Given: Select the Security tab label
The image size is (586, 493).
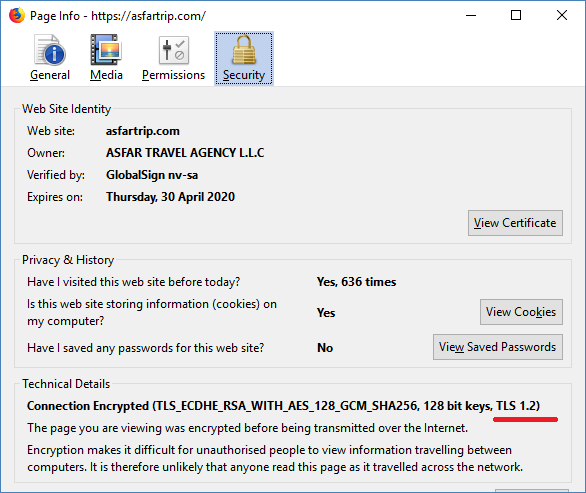Looking at the screenshot, I should pos(244,75).
